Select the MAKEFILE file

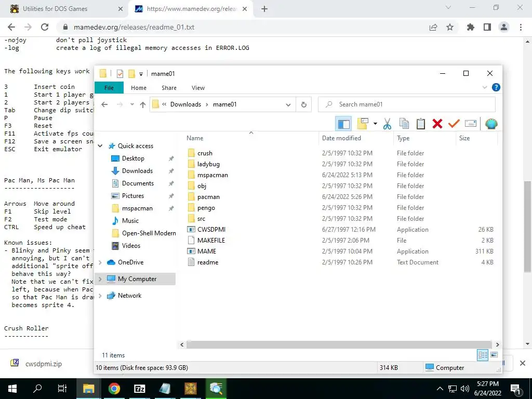coord(211,241)
